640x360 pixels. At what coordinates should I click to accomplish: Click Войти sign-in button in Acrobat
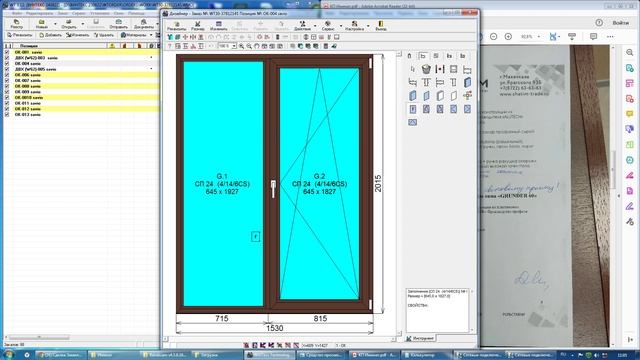[620, 23]
